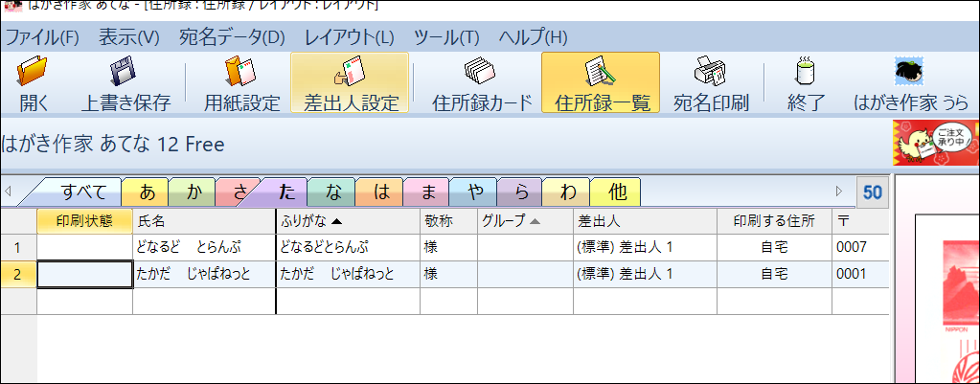Sort by ふりがな column header

(x=348, y=221)
